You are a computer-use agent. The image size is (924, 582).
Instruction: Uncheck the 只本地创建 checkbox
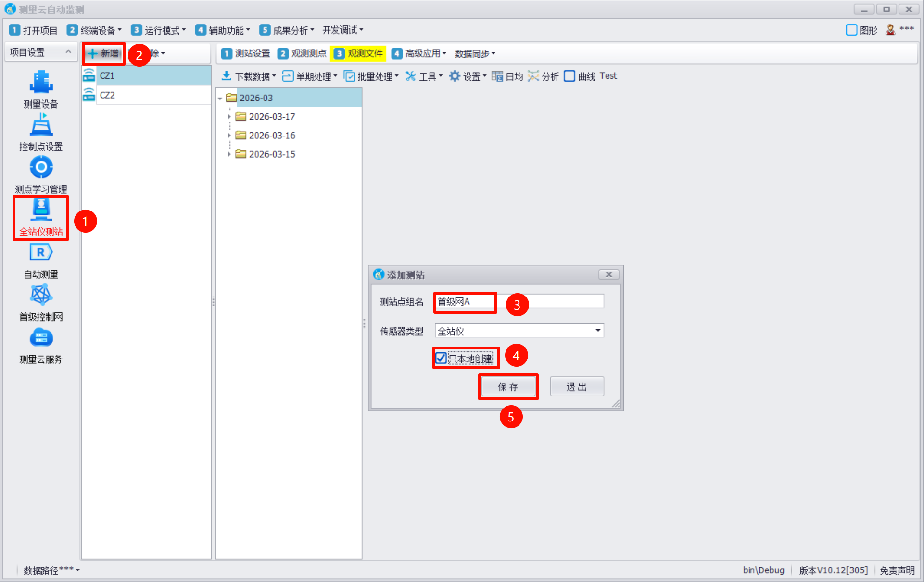pos(441,358)
